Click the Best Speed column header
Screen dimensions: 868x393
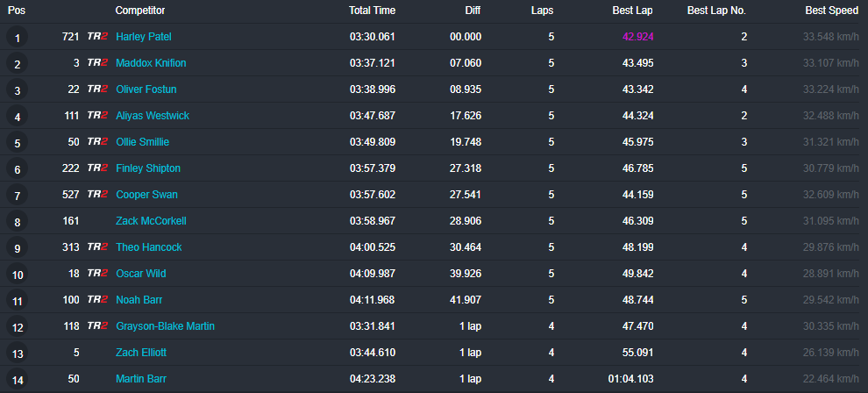pyautogui.click(x=831, y=11)
